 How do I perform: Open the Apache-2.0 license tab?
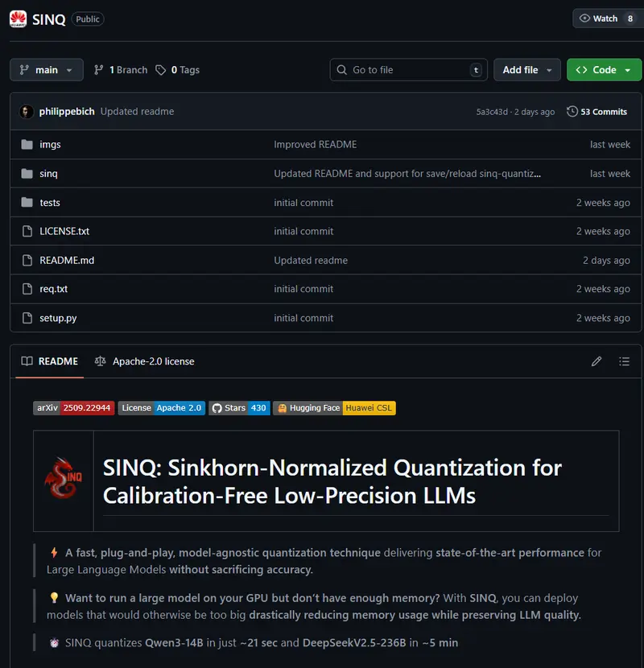(x=144, y=361)
